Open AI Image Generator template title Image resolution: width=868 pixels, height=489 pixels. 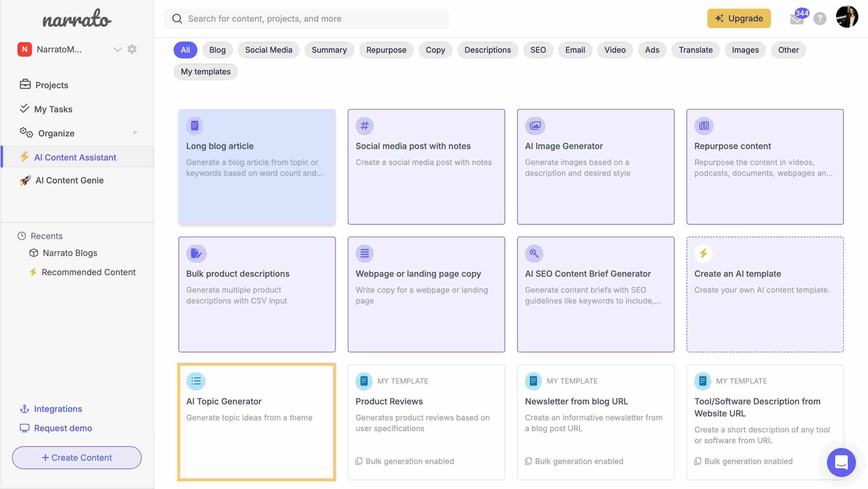564,146
